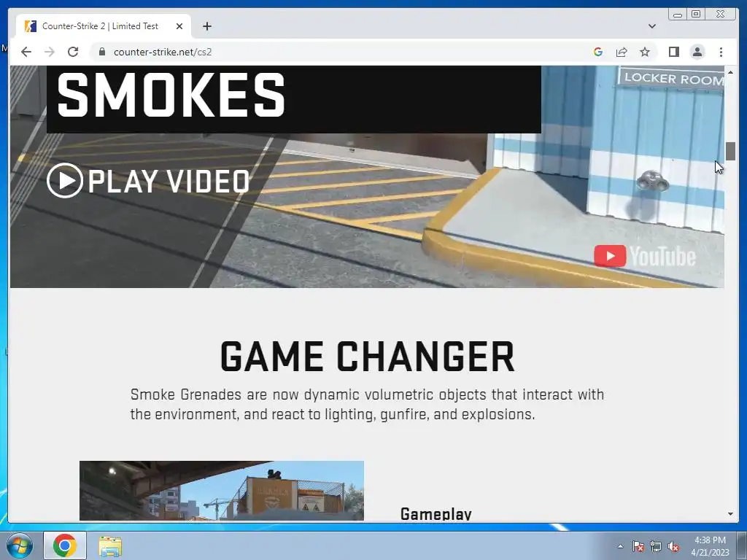Open a new browser tab

point(206,26)
